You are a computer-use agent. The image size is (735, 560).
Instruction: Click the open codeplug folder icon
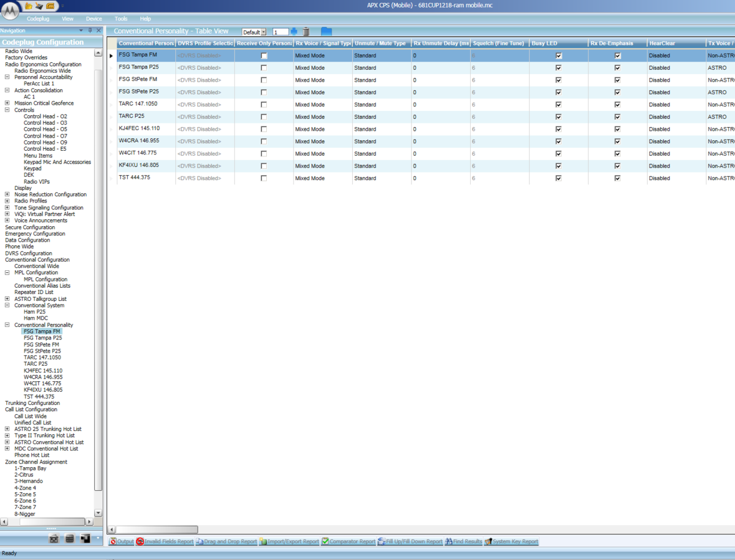click(x=28, y=6)
